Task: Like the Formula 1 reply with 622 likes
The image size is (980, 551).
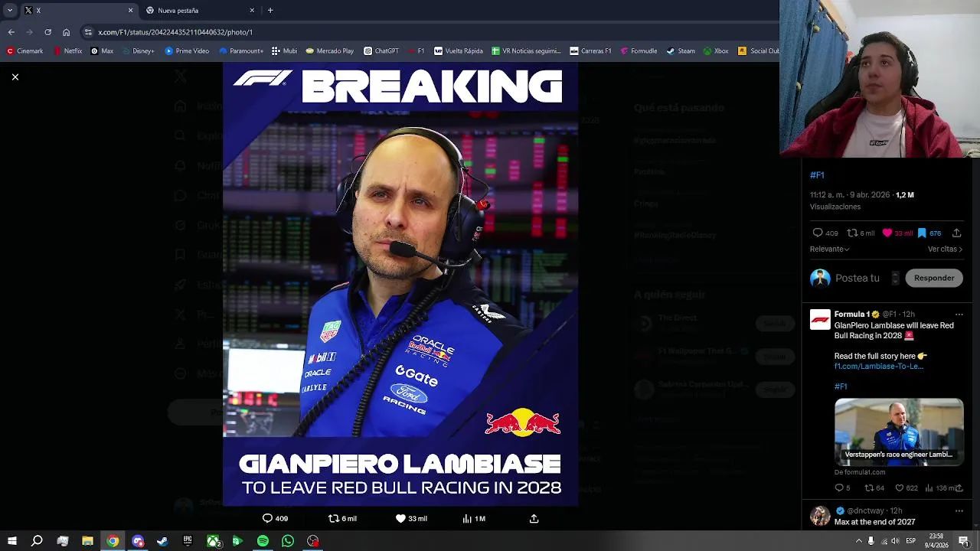Action: click(x=900, y=487)
